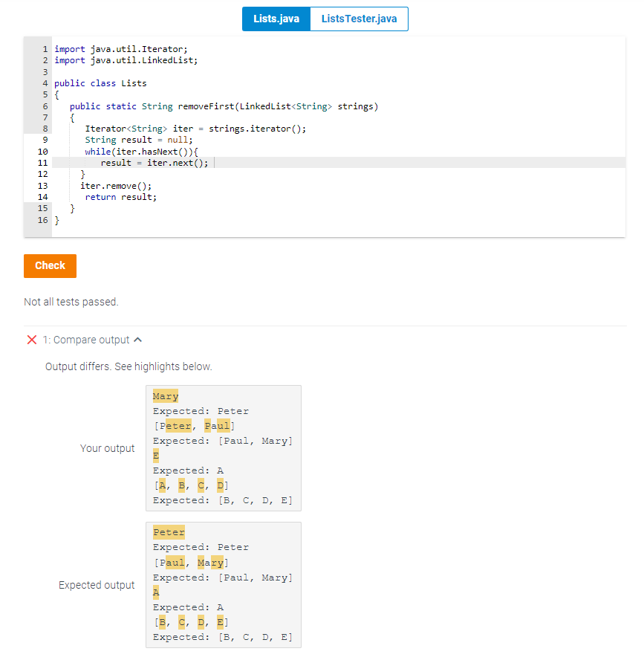Click line number 16 in the gutter
The image size is (644, 663).
[42, 220]
